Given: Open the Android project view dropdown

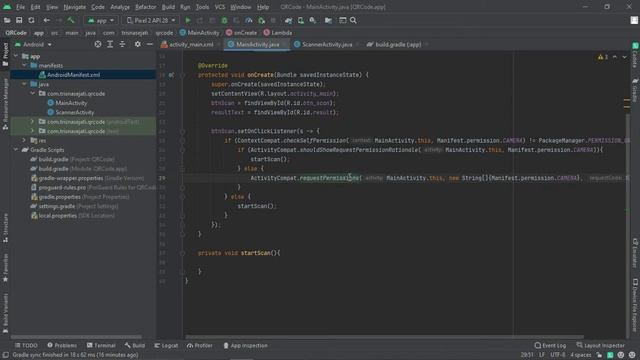Looking at the screenshot, I should pos(33,44).
